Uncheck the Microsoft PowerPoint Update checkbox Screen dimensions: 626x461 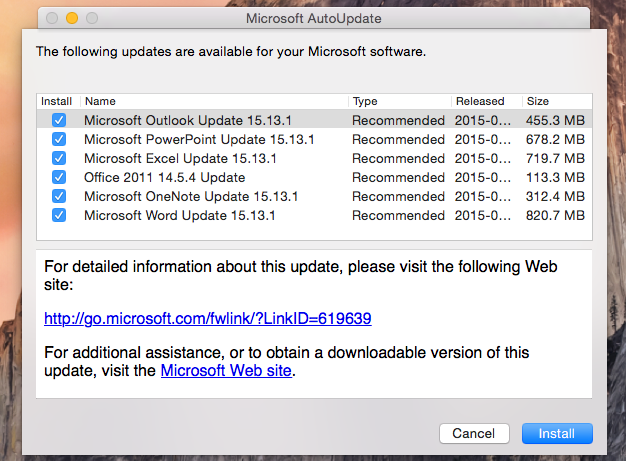click(58, 139)
